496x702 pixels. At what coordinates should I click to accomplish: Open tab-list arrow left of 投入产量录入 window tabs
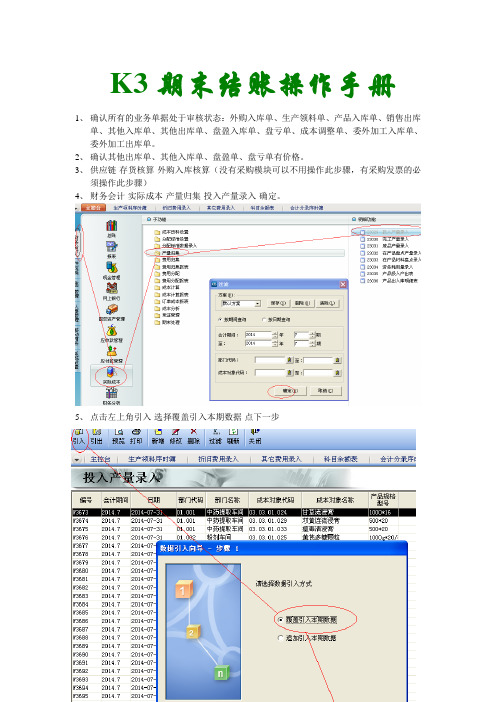(x=77, y=459)
